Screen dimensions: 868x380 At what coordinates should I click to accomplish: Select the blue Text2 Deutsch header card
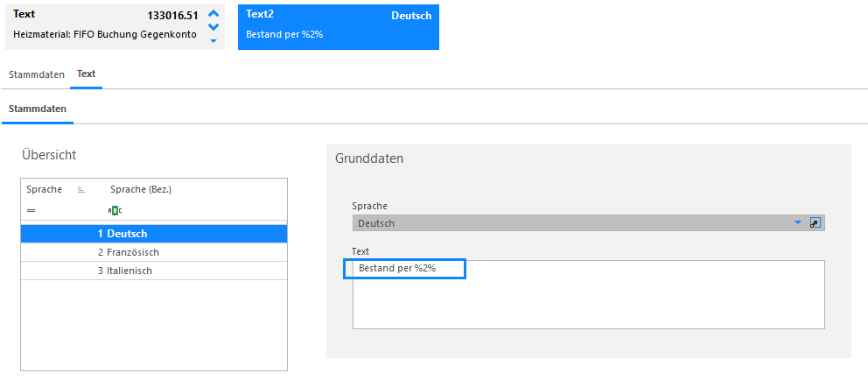pos(339,27)
